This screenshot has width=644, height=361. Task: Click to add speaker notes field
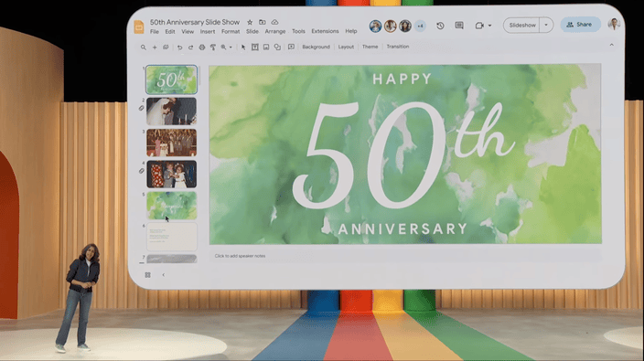(x=405, y=256)
